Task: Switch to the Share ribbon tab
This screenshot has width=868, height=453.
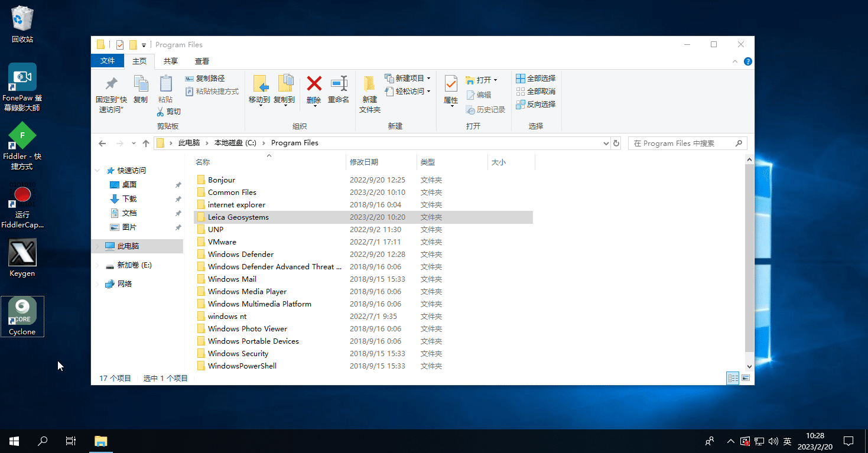Action: [171, 61]
